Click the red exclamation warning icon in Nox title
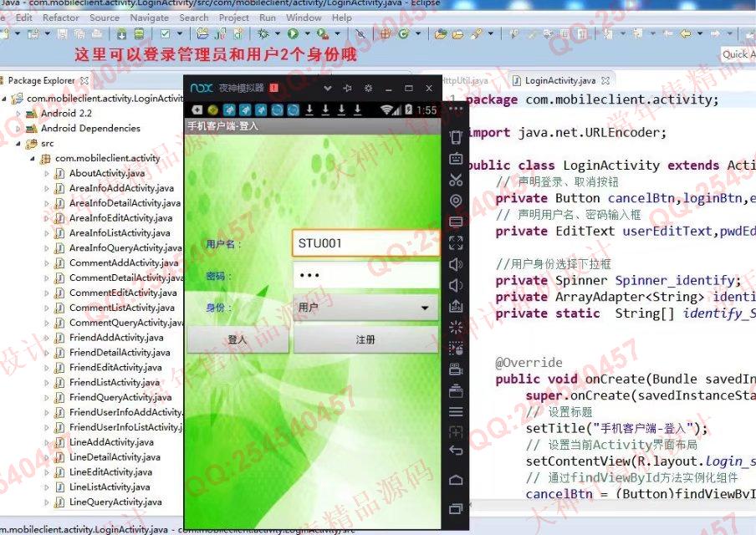 (273, 88)
